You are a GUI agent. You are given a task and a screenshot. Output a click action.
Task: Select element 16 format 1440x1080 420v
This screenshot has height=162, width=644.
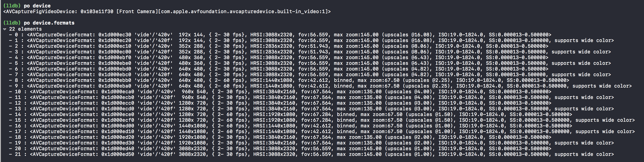[290, 126]
